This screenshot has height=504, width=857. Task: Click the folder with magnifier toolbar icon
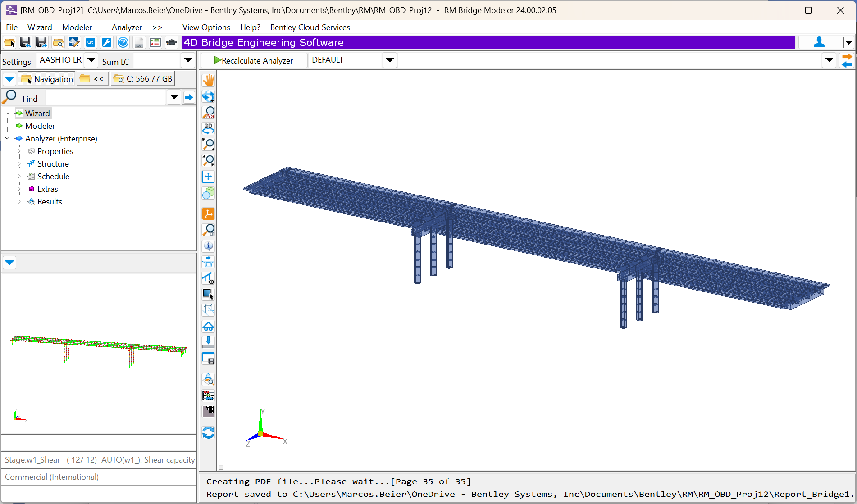coord(58,43)
